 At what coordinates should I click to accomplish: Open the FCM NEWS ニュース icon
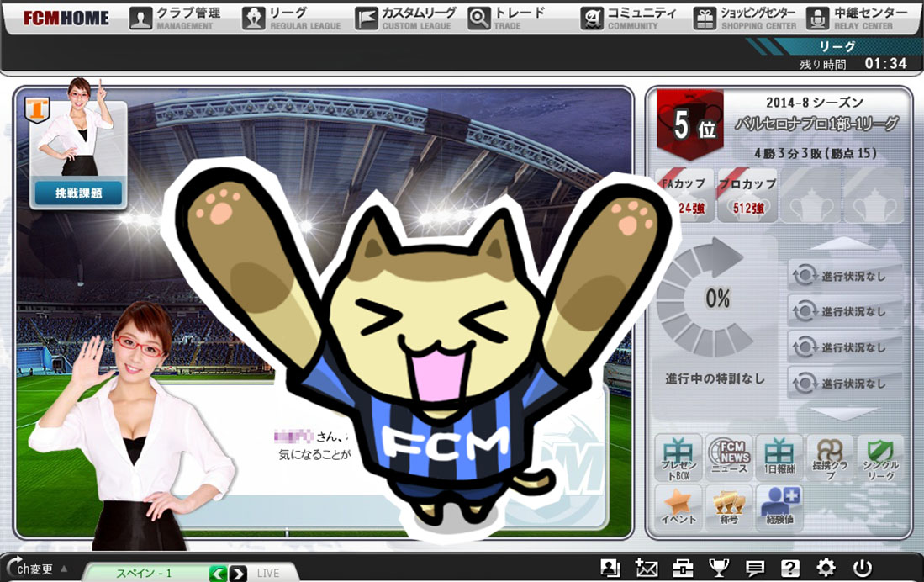(x=729, y=458)
